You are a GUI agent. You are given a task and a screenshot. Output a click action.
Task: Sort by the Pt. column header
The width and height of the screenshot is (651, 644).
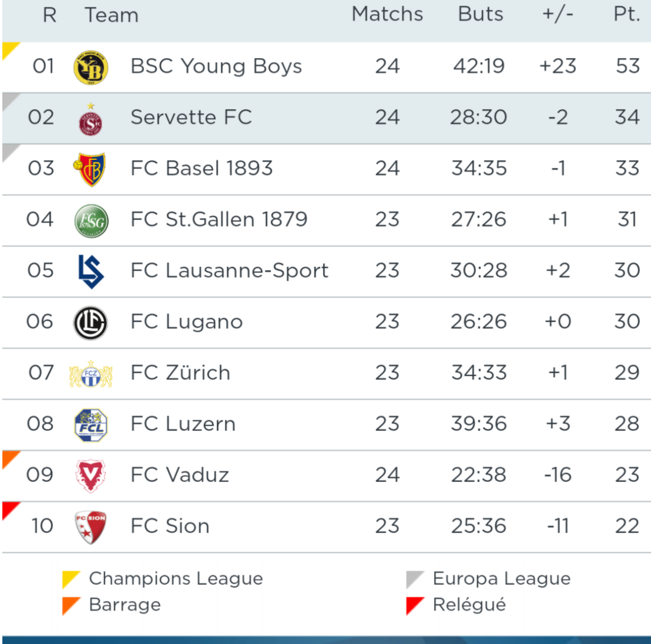click(626, 14)
